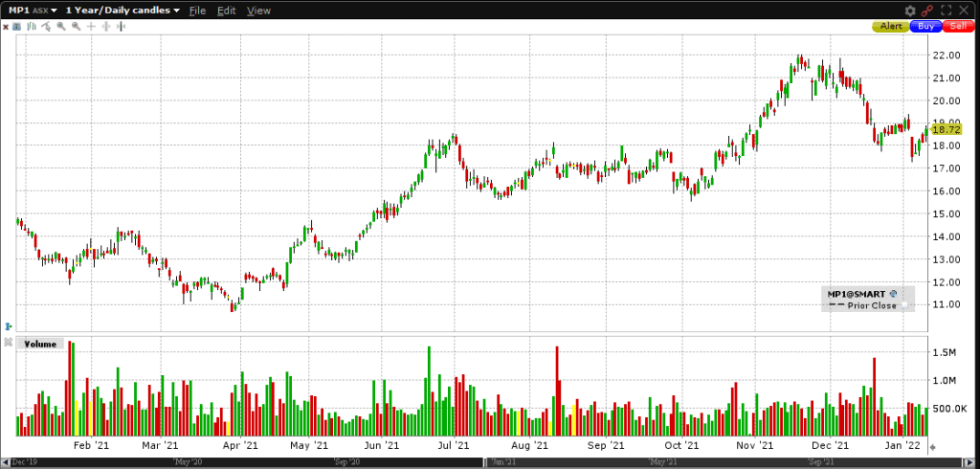This screenshot has width=980, height=469.
Task: Activate the crosshair tool
Action: tap(91, 26)
